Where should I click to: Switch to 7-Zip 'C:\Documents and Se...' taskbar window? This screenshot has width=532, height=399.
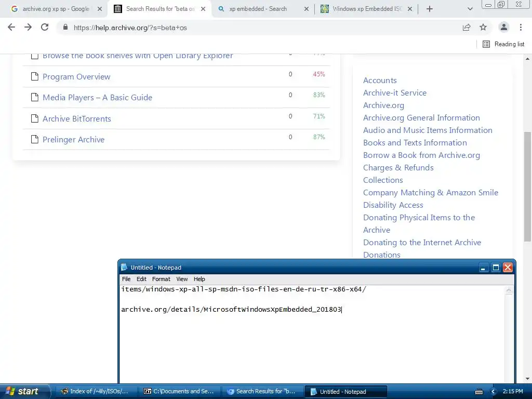[x=179, y=391]
